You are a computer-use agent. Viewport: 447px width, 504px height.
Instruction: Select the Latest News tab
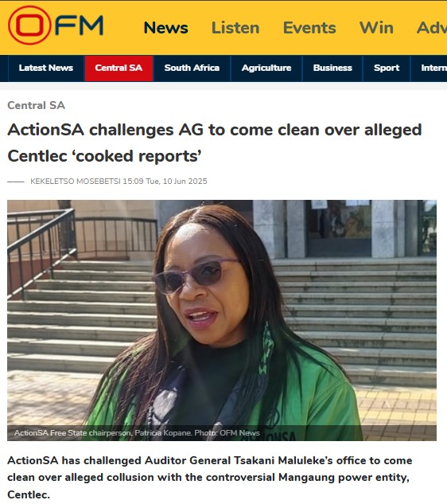click(x=46, y=68)
